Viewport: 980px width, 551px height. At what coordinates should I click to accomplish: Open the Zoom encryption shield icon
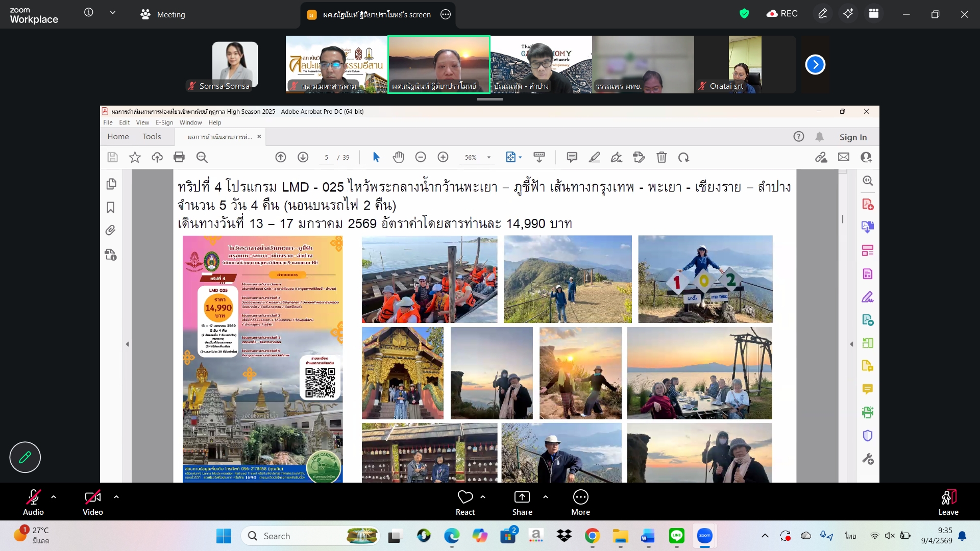(744, 14)
